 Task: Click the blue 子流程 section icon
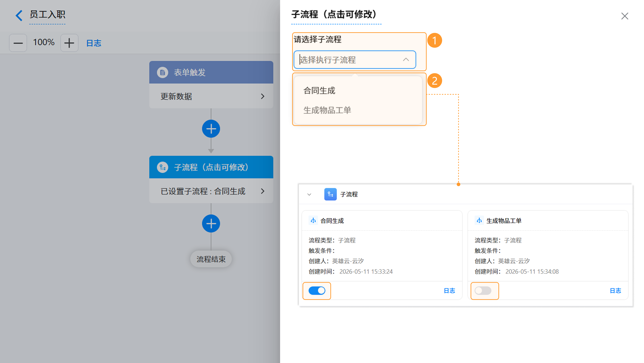[331, 194]
